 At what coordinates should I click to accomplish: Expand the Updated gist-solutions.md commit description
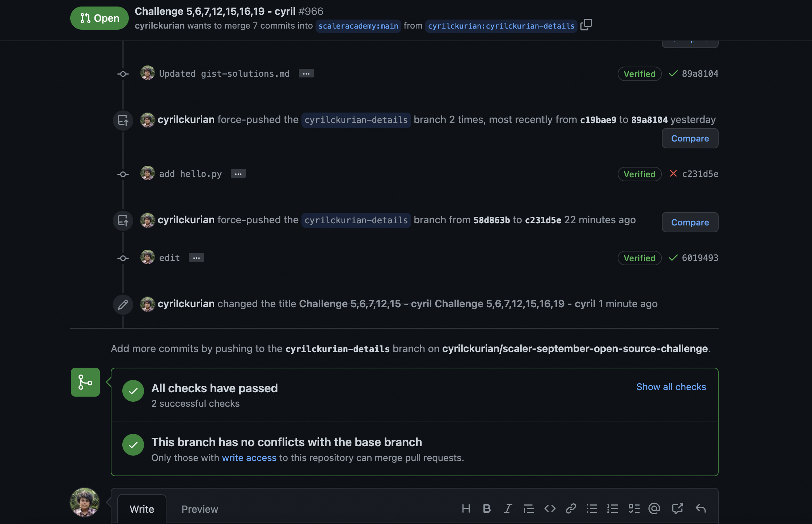pos(306,73)
